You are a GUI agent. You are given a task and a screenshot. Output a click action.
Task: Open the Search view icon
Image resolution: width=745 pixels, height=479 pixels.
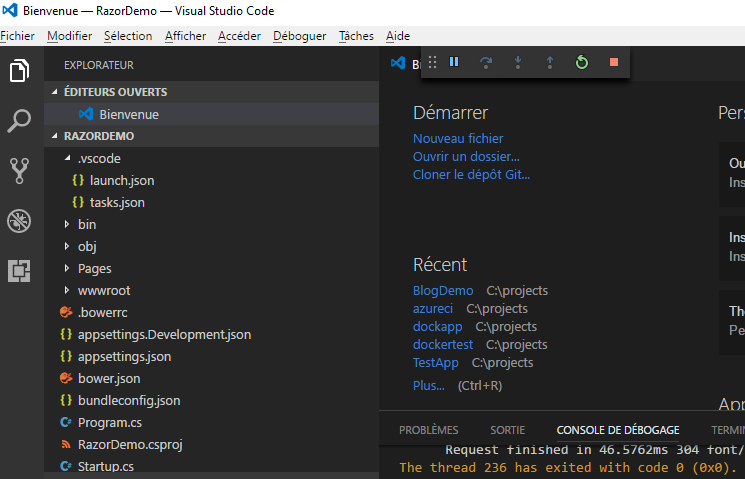(20, 121)
